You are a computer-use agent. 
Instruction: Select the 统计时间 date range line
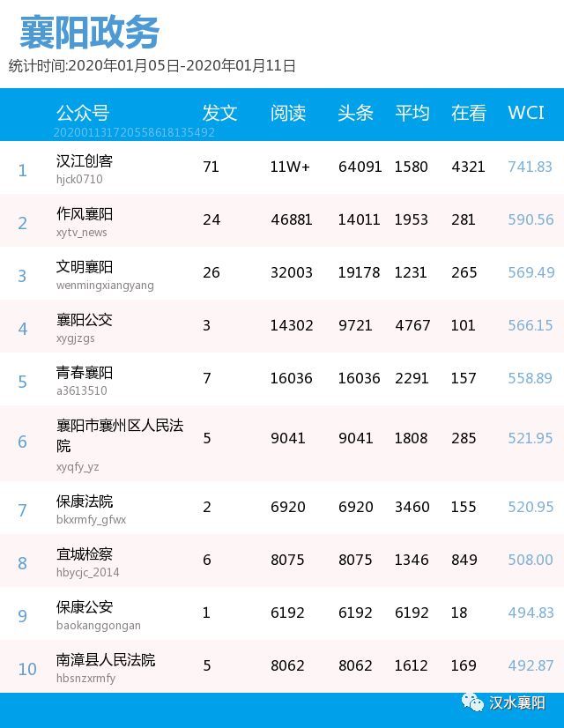point(152,66)
